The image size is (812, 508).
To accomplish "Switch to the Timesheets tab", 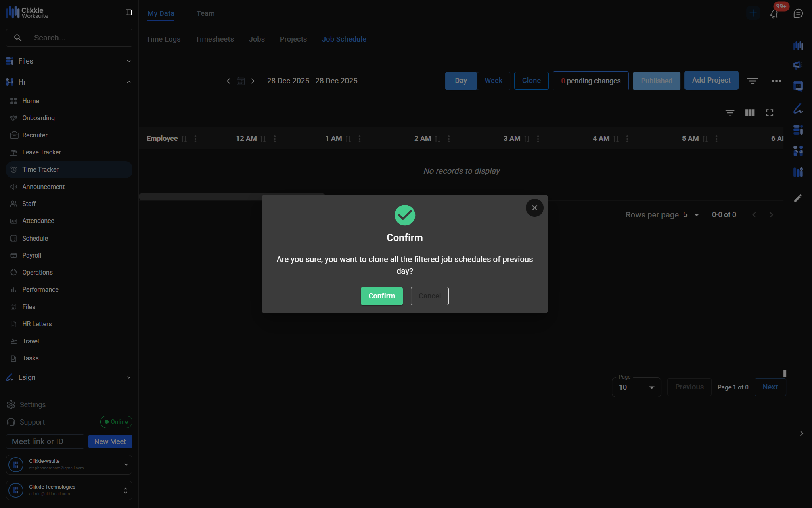I will coord(214,39).
